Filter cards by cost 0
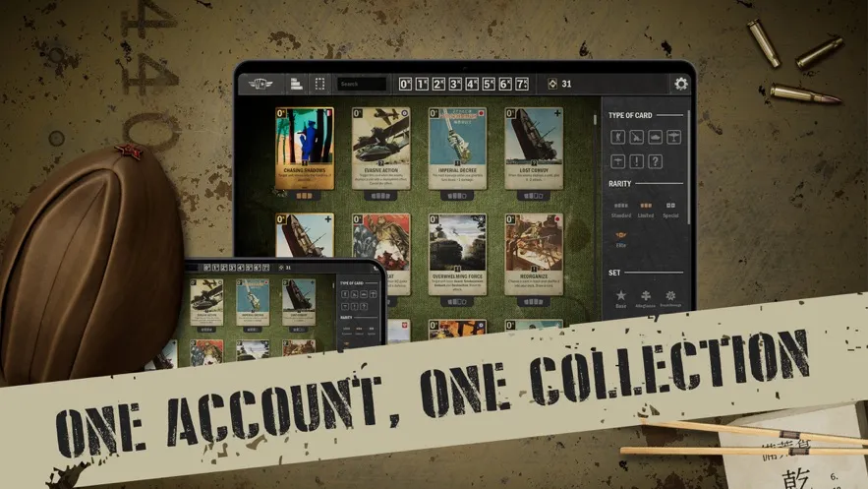 coord(405,84)
